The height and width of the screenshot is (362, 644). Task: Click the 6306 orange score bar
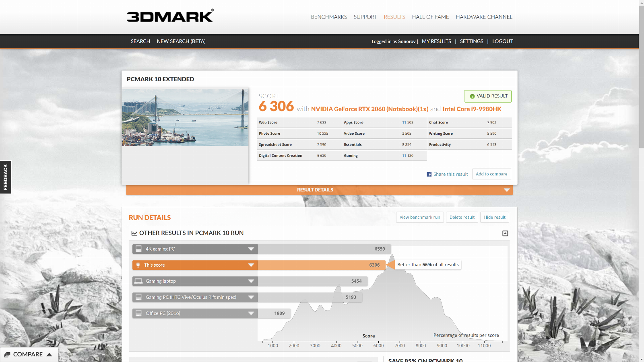click(321, 265)
